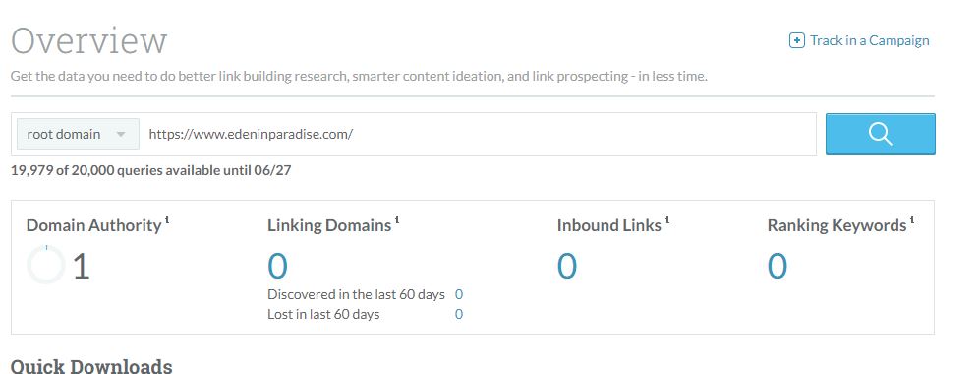Open the Linking Domains info tooltip icon

(x=397, y=219)
